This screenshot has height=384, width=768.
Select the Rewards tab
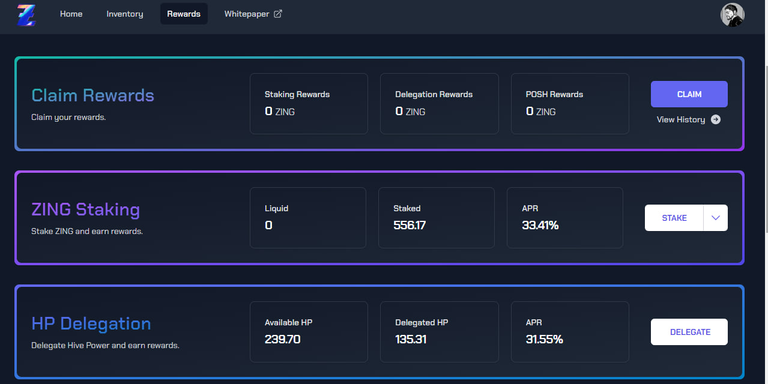click(184, 14)
